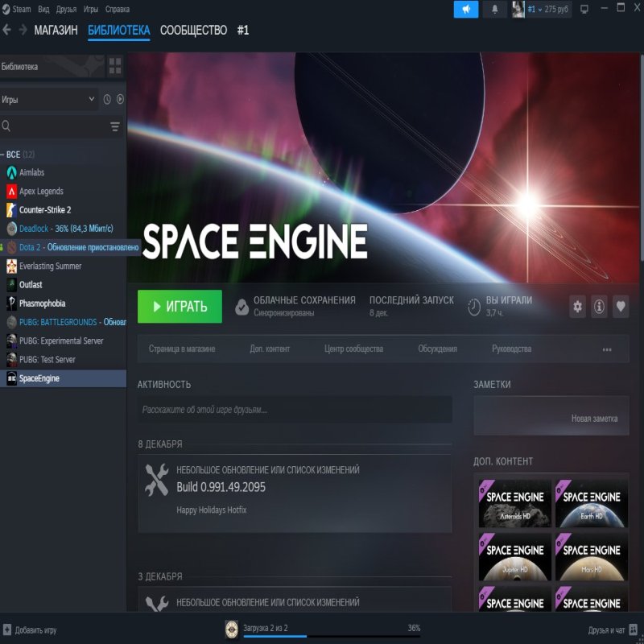644x644 pixels.
Task: Add SpaceEngine to favorites with heart
Action: (x=621, y=306)
